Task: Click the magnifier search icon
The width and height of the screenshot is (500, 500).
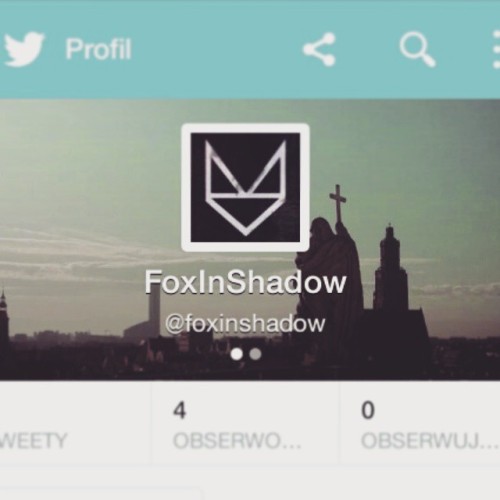Action: pyautogui.click(x=417, y=50)
